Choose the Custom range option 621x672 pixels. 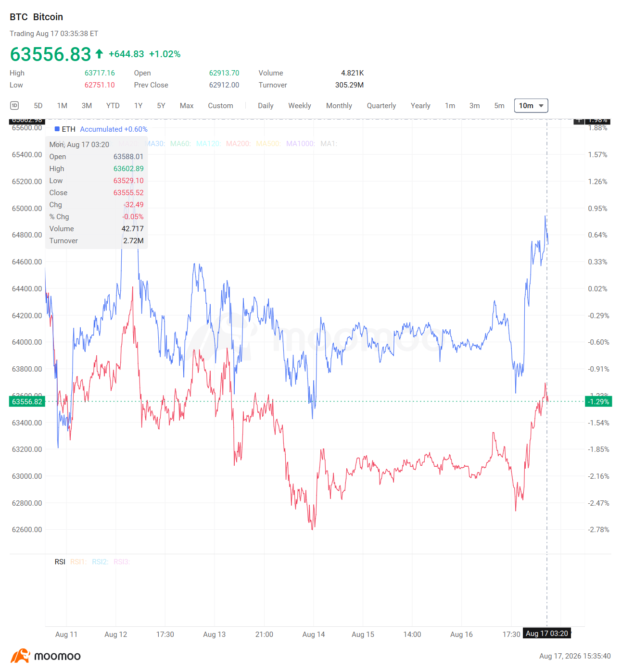coord(220,106)
